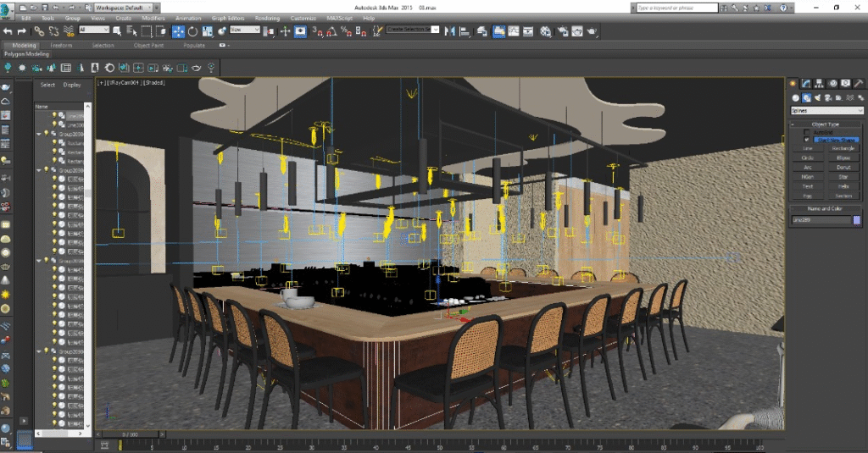Click the object color swatch

tap(857, 220)
